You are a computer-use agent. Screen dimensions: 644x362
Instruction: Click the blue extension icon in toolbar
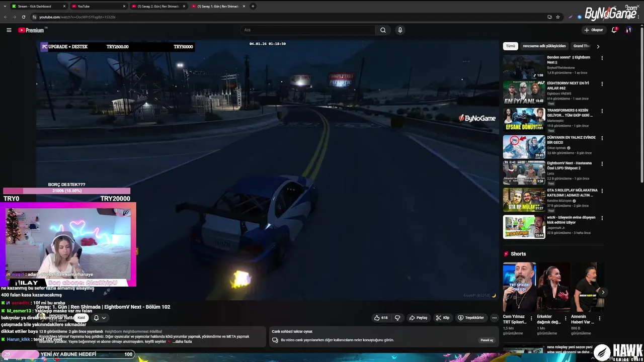click(x=580, y=17)
